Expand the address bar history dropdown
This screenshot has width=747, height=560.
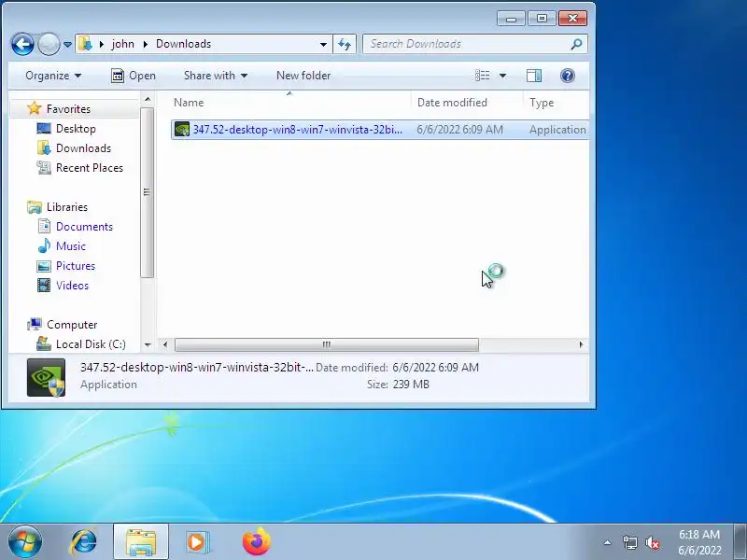coord(323,44)
